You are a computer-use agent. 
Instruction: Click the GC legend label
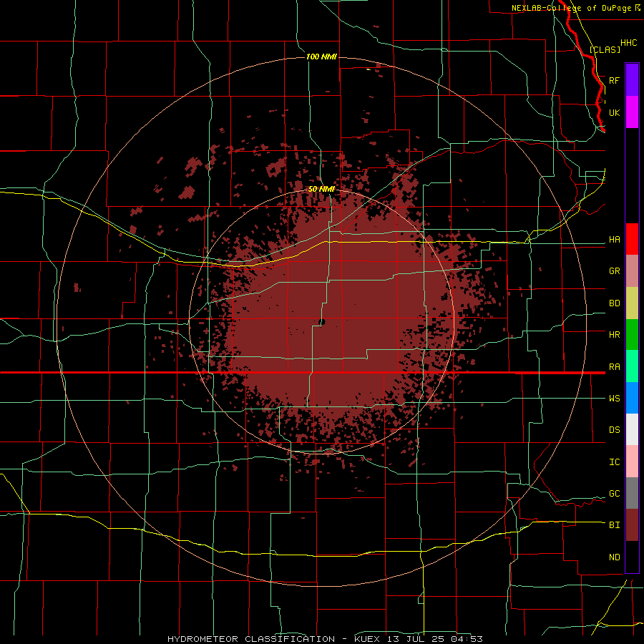tap(614, 493)
